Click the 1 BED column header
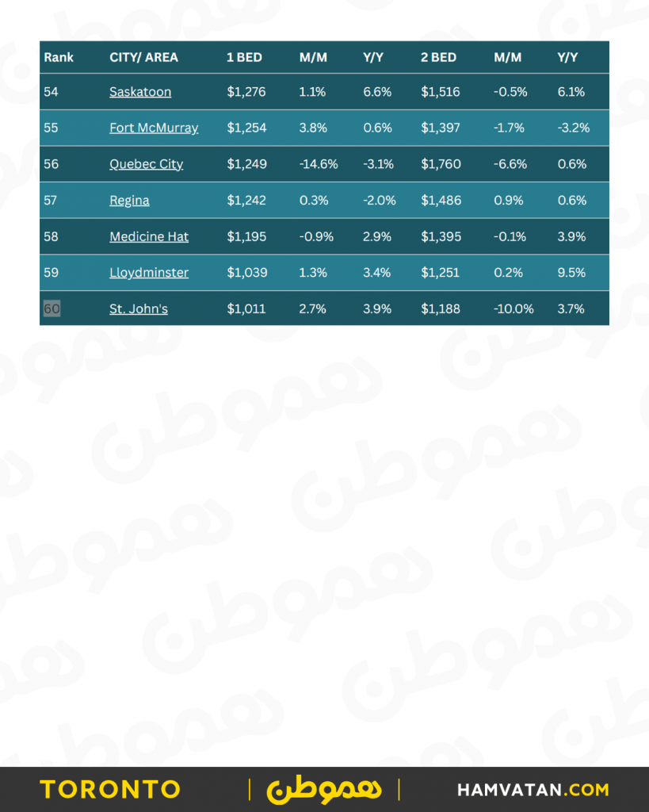649x812 pixels. click(244, 57)
